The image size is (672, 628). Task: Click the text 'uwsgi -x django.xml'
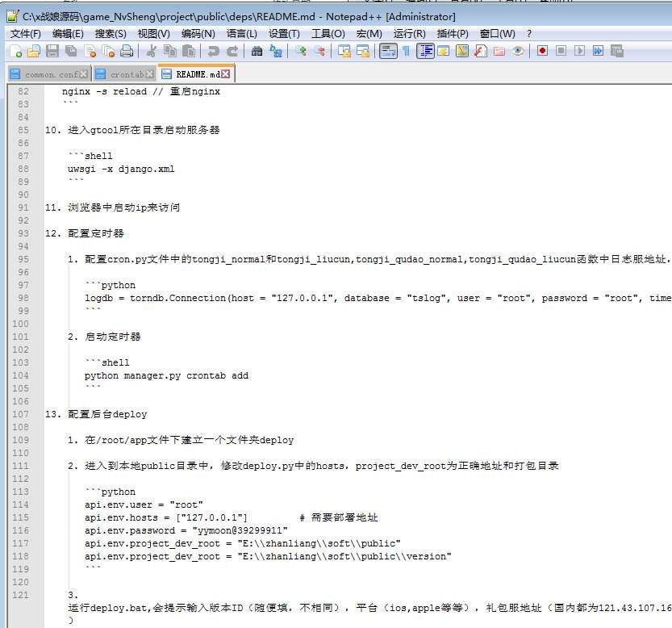click(x=121, y=169)
